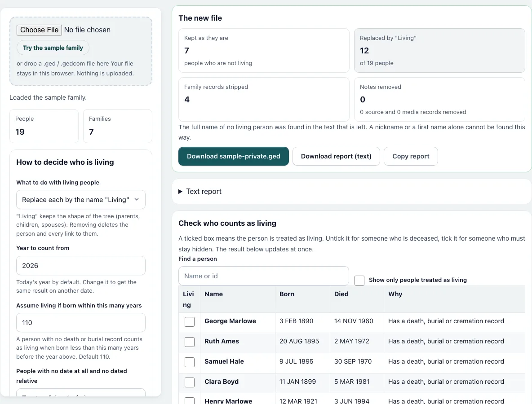Image resolution: width=532 pixels, height=404 pixels.
Task: Click the 'No file chosen' label
Action: click(x=87, y=30)
